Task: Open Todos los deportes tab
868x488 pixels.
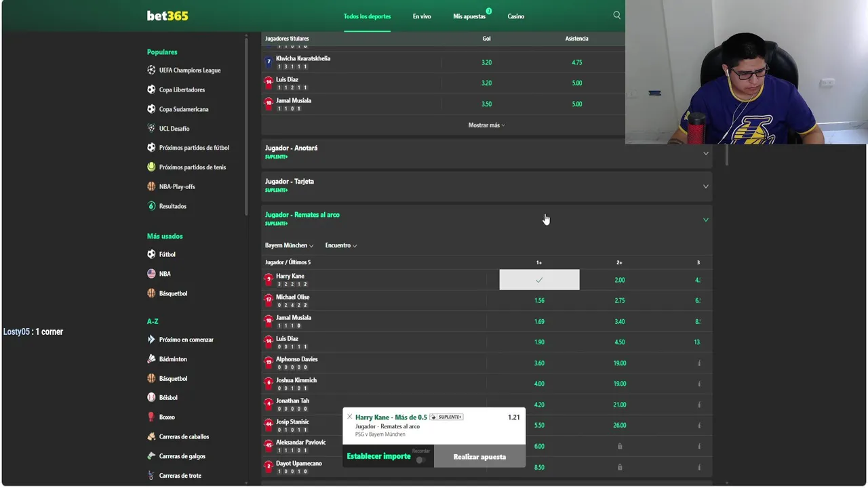Action: (x=367, y=16)
